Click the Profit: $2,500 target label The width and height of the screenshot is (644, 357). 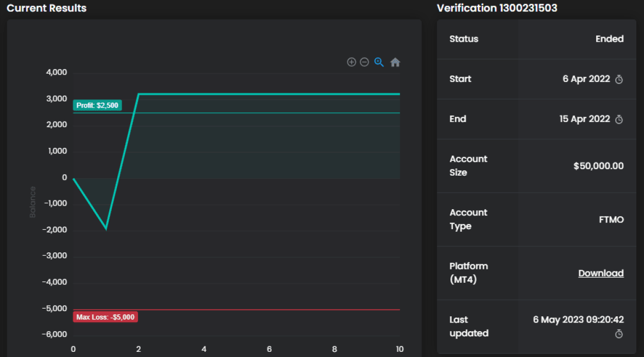click(x=97, y=106)
